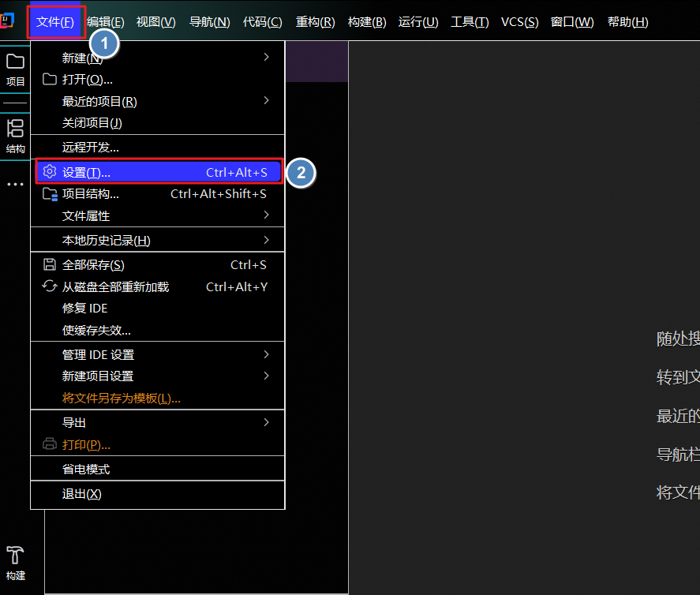Choose 打开(O)... from the file menu

[157, 80]
